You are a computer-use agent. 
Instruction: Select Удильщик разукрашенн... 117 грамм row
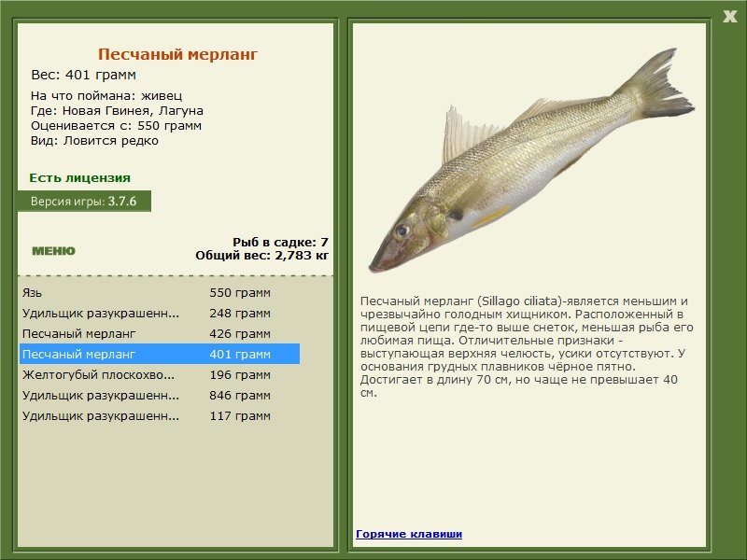coord(160,415)
